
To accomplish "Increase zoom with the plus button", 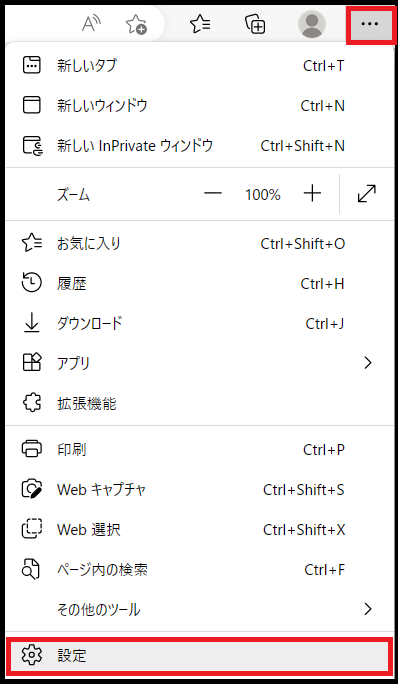I will click(312, 194).
